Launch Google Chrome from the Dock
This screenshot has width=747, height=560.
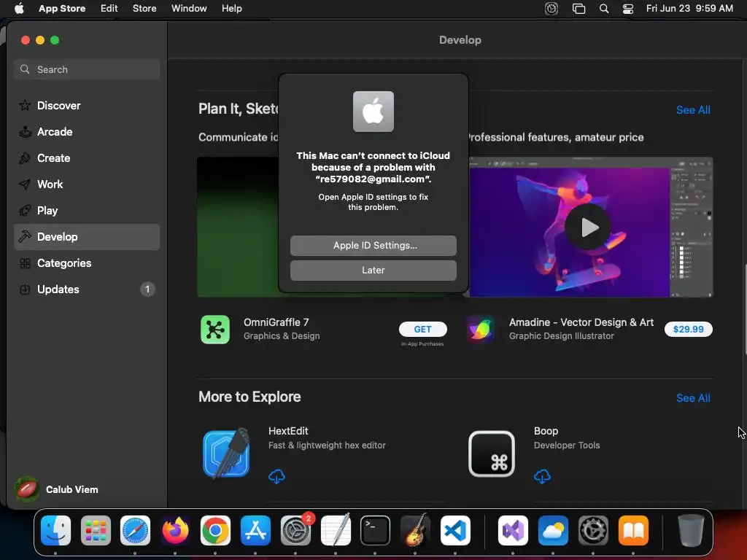(x=215, y=530)
